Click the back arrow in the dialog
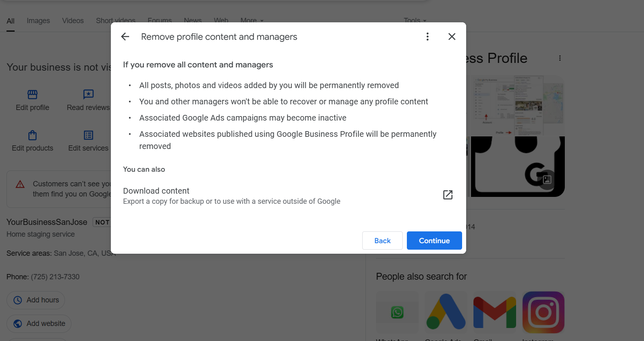Viewport: 644px width, 341px height. point(125,36)
